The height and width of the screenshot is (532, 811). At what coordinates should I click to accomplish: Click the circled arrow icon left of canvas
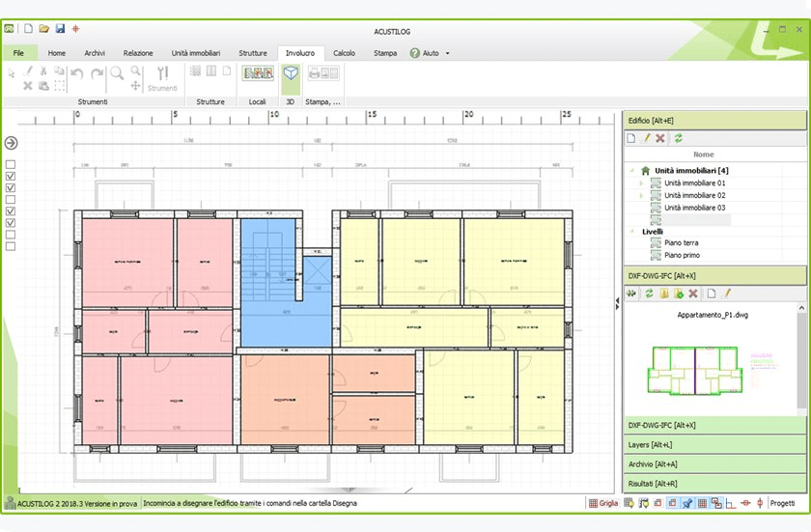click(x=12, y=143)
